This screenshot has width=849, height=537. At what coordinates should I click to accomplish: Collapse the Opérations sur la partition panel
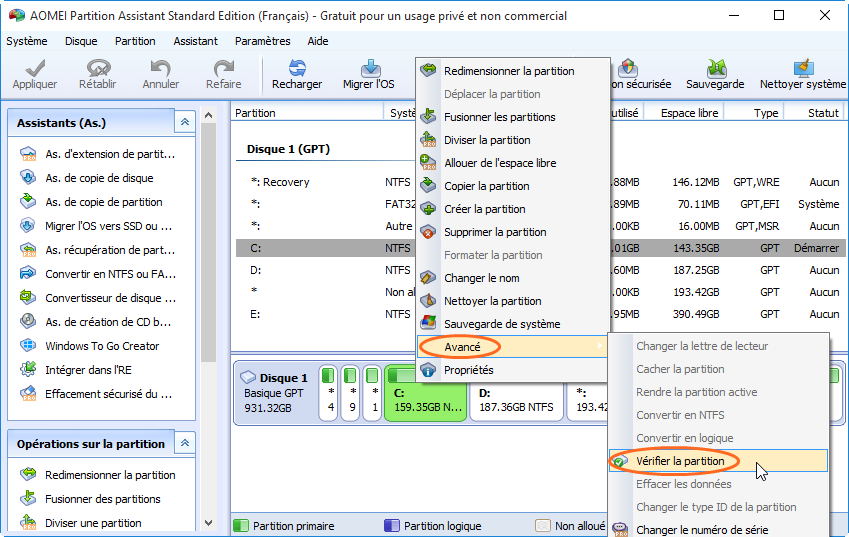(x=185, y=443)
